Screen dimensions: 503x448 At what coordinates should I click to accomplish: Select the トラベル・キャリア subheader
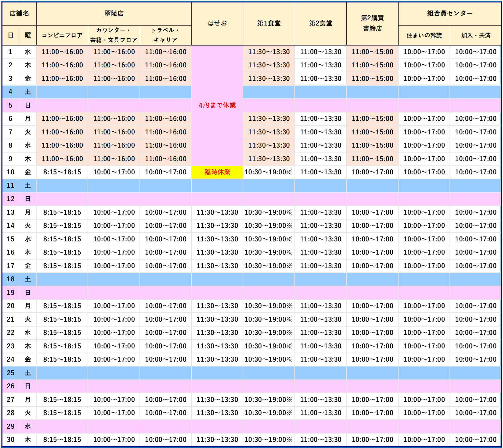166,35
